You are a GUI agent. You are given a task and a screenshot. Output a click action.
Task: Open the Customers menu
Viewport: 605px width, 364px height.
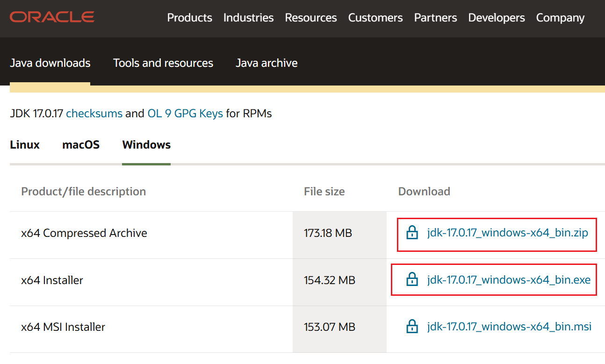coord(375,18)
